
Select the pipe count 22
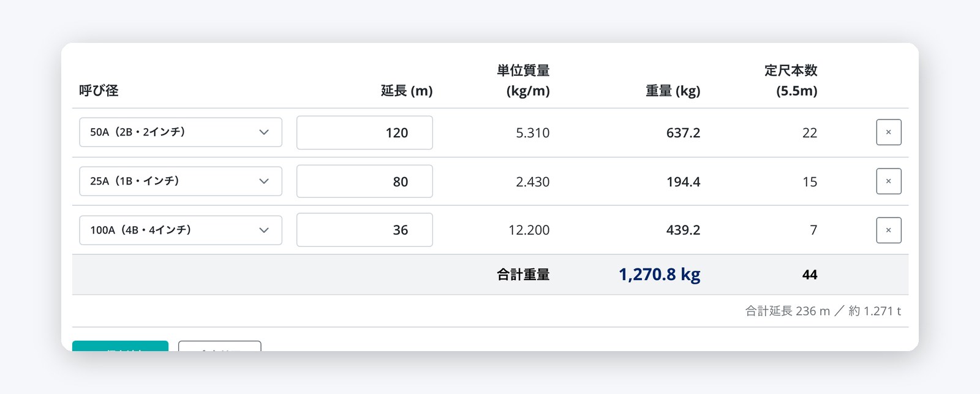pyautogui.click(x=810, y=133)
